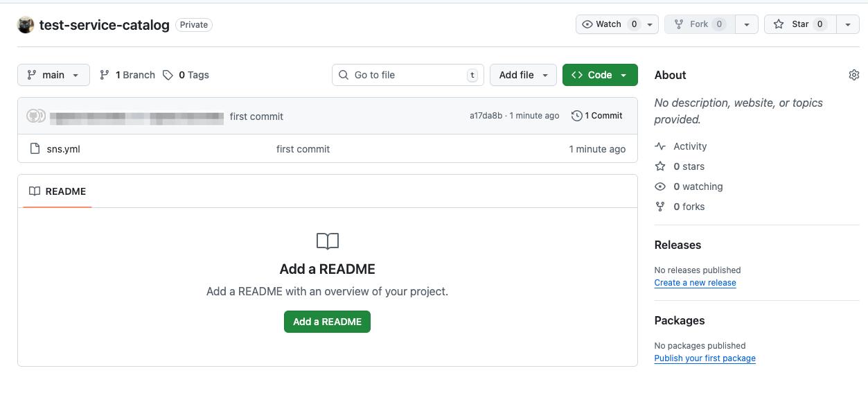Open the main branch selector dropdown

53,75
